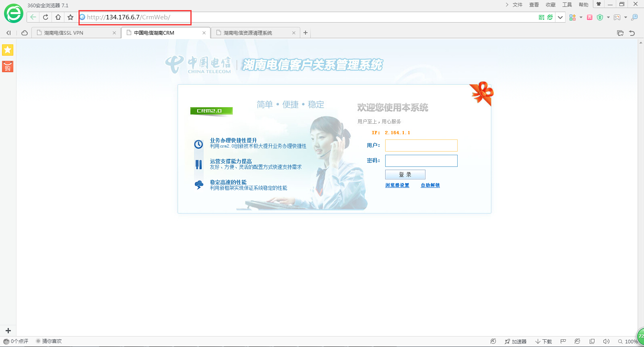Go back with the browser back arrow
This screenshot has height=347, width=644.
(33, 17)
